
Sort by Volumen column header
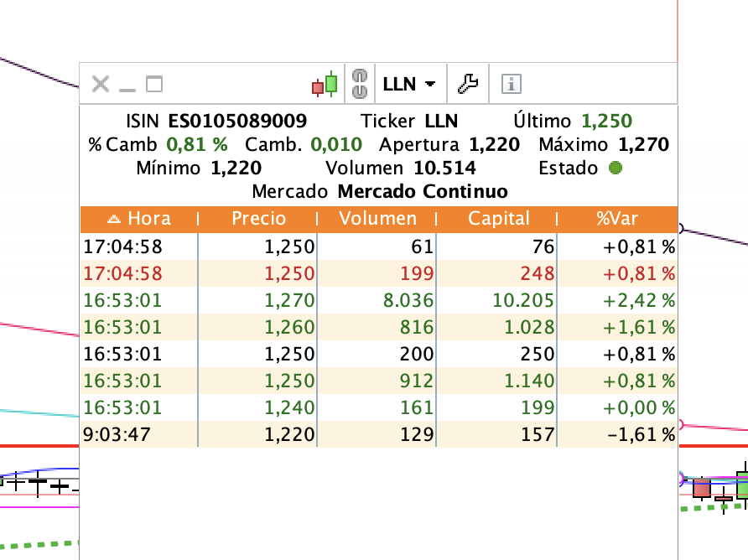coord(377,219)
